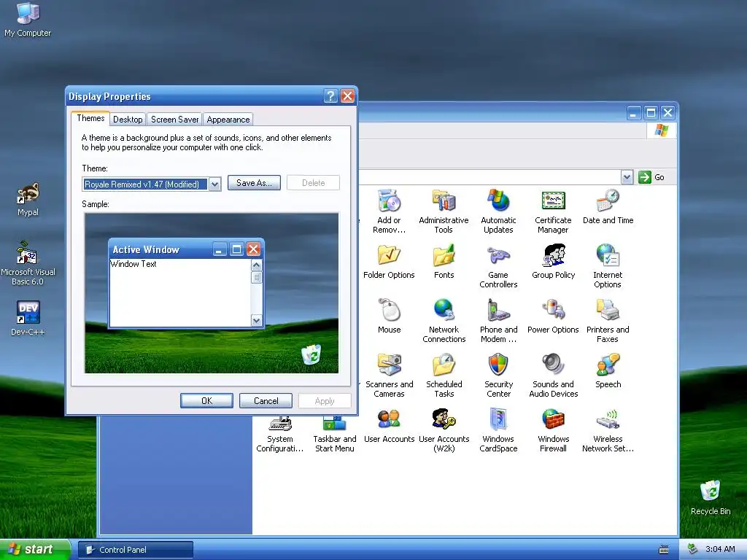Click Display Properties help question button
Screen dimensions: 747x560
[x=330, y=96]
